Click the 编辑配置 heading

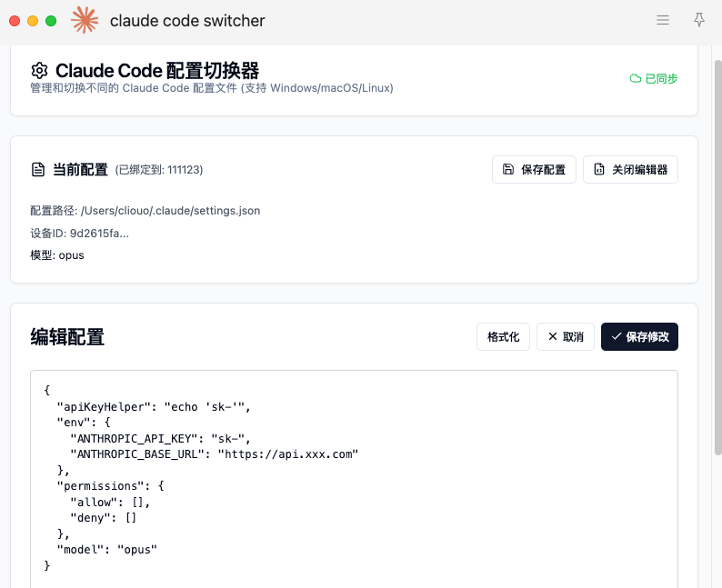67,337
